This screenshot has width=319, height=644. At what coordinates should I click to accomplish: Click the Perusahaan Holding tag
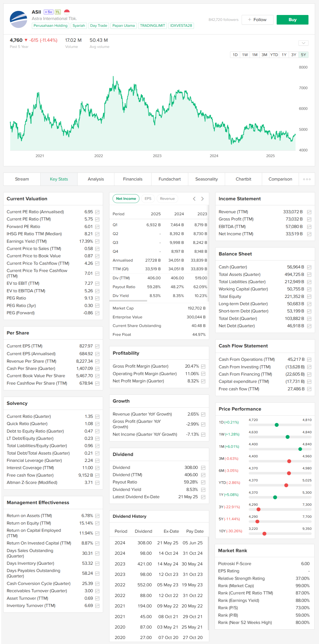(50, 26)
